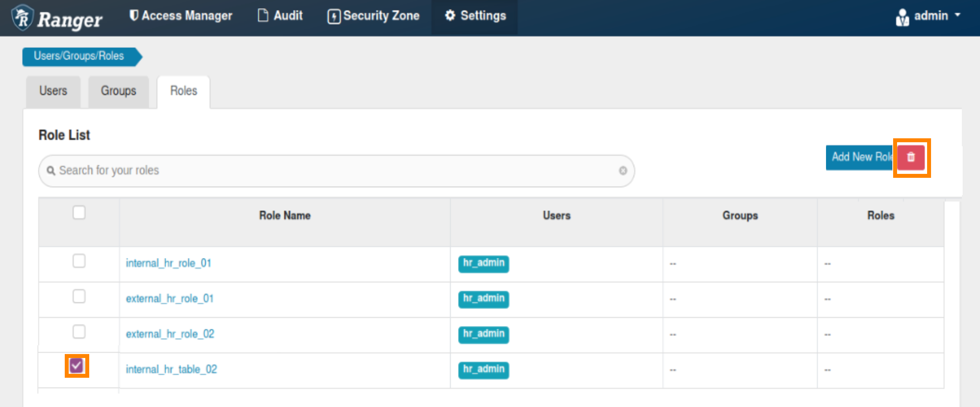Click the magnifier icon in roles search

click(51, 171)
